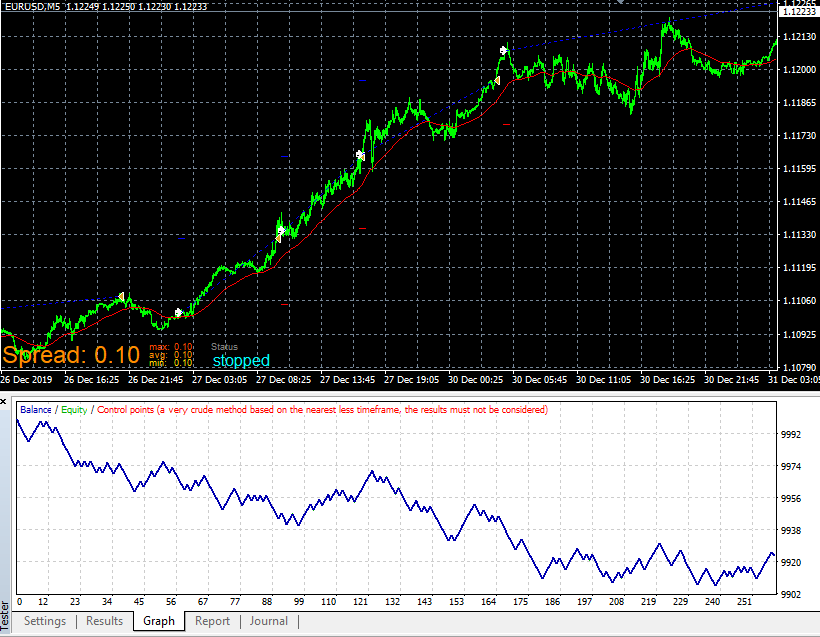
Task: Click the '27 Dec 19:05' time label
Action: click(x=412, y=380)
